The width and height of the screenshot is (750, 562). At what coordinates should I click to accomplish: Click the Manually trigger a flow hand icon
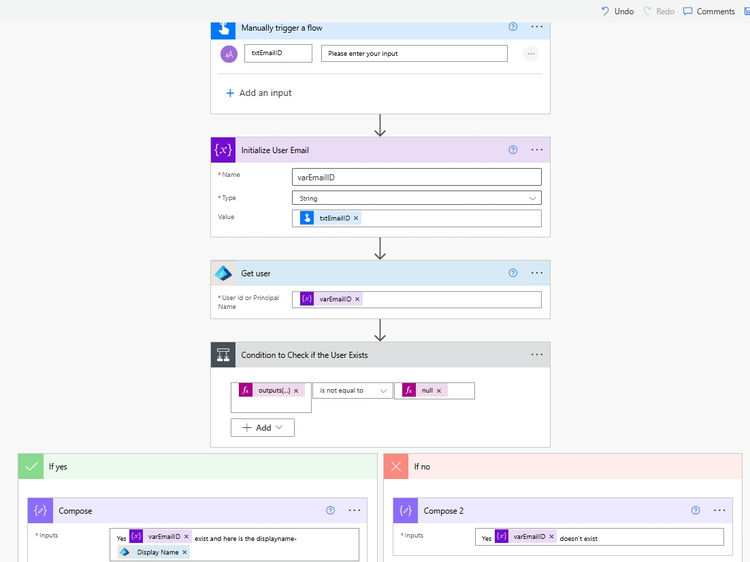tap(223, 29)
